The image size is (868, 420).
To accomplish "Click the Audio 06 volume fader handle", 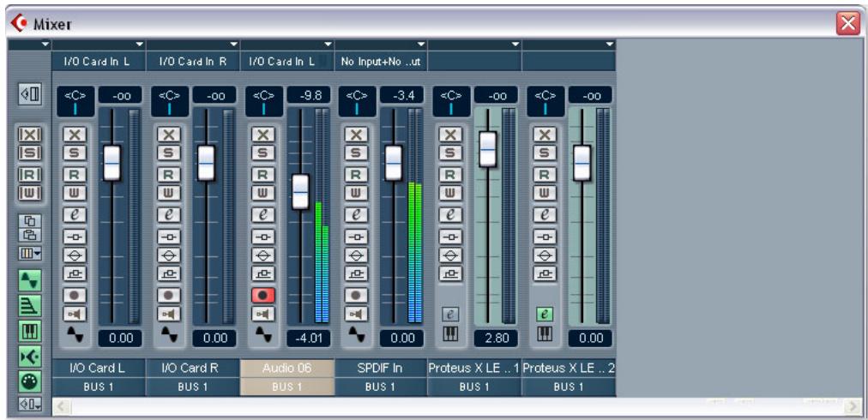I will 300,191.
